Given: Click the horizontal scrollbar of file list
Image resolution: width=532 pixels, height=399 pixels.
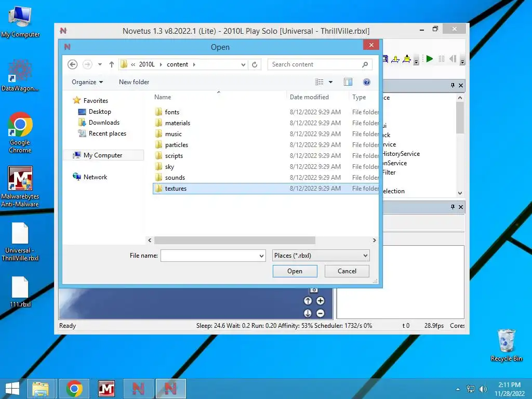Looking at the screenshot, I should [234, 240].
